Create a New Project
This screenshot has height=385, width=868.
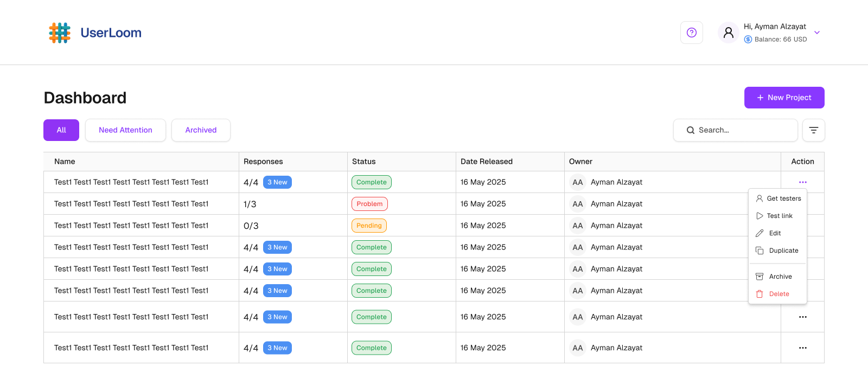(x=784, y=98)
